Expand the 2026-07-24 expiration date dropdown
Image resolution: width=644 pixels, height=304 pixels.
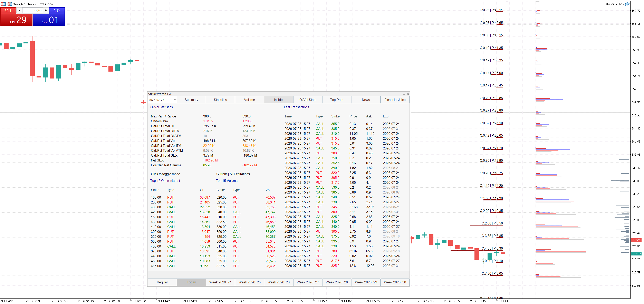pos(174,100)
